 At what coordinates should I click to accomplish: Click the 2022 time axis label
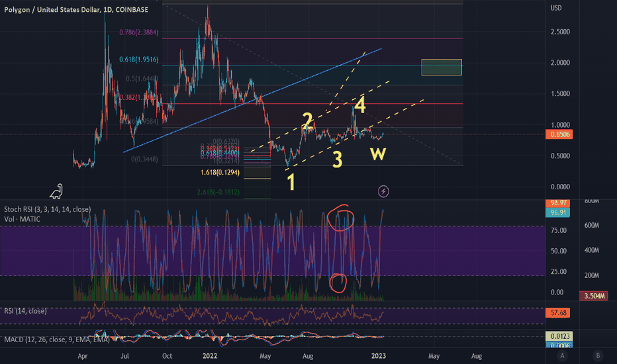pos(210,356)
